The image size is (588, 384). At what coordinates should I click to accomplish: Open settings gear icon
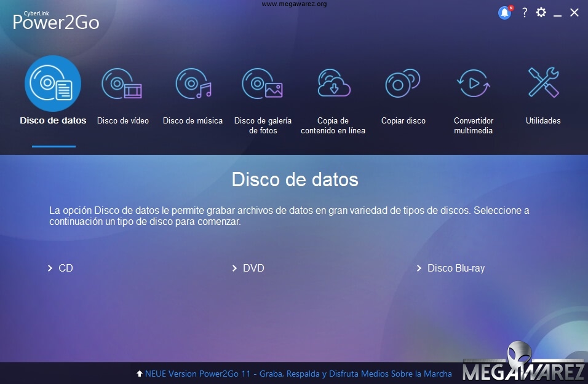tap(541, 12)
